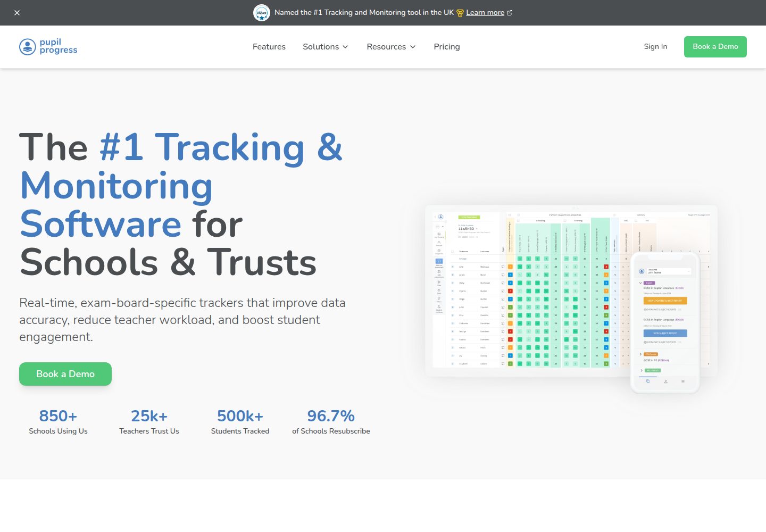This screenshot has width=766, height=532.
Task: Click the hero Book a Demo button
Action: pos(65,374)
